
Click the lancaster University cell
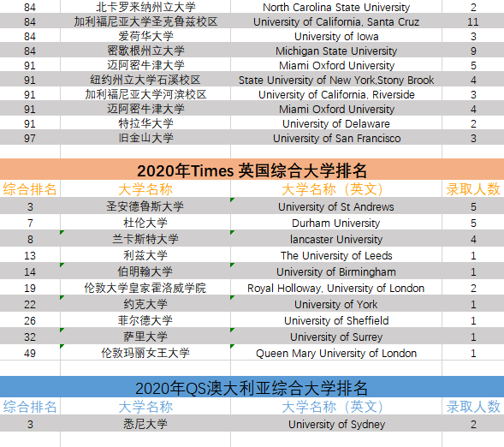click(x=336, y=239)
